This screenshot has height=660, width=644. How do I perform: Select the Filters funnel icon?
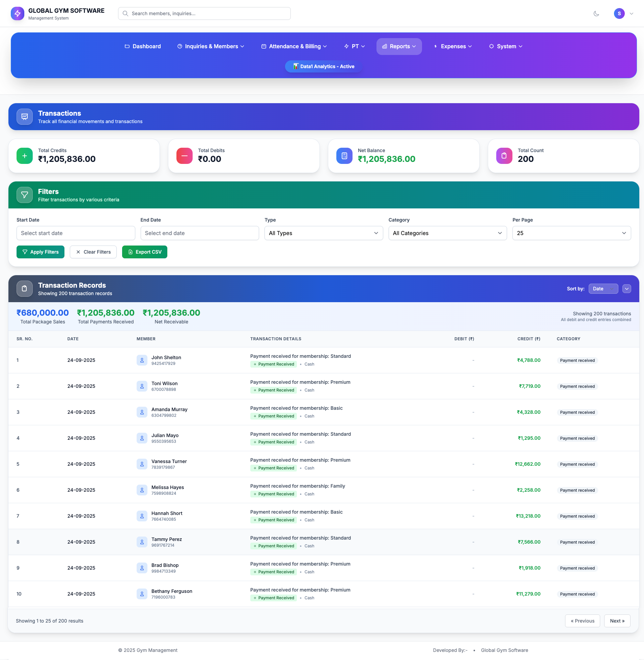point(24,195)
